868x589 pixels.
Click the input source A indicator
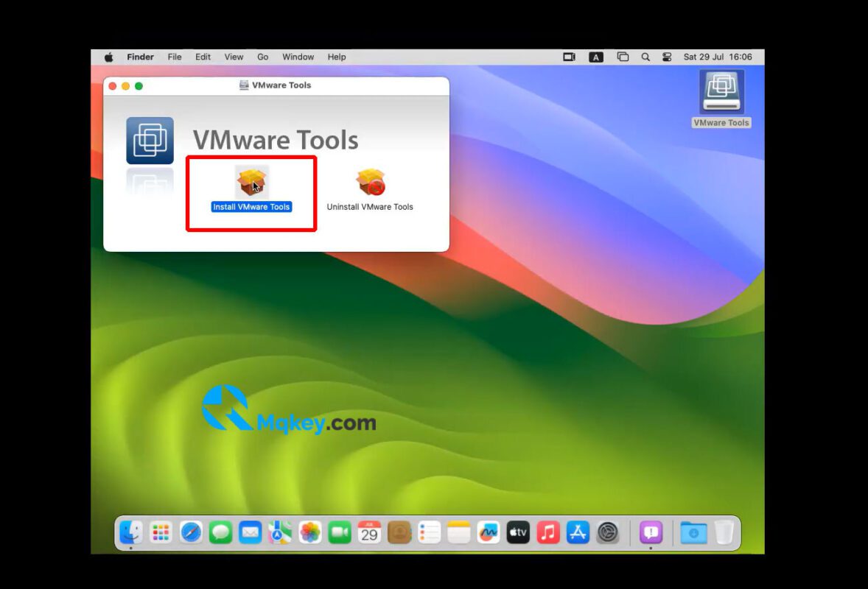click(596, 57)
